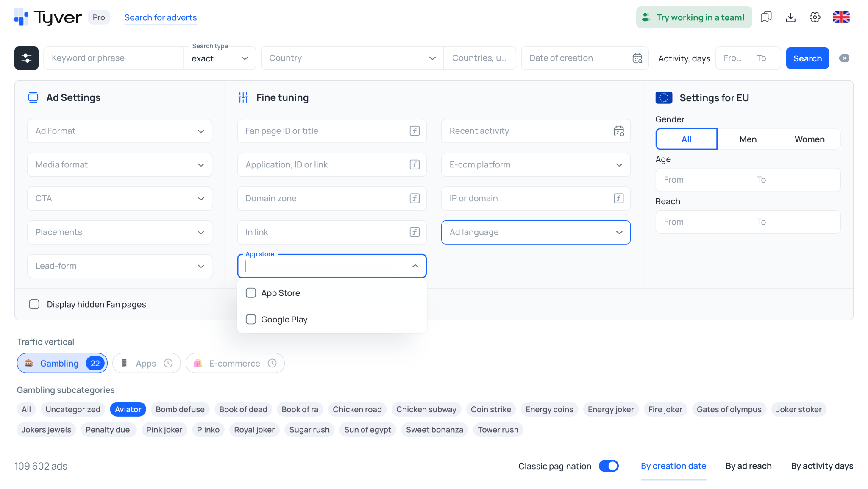
Task: Click function icon in Application ID field
Action: pos(415,164)
